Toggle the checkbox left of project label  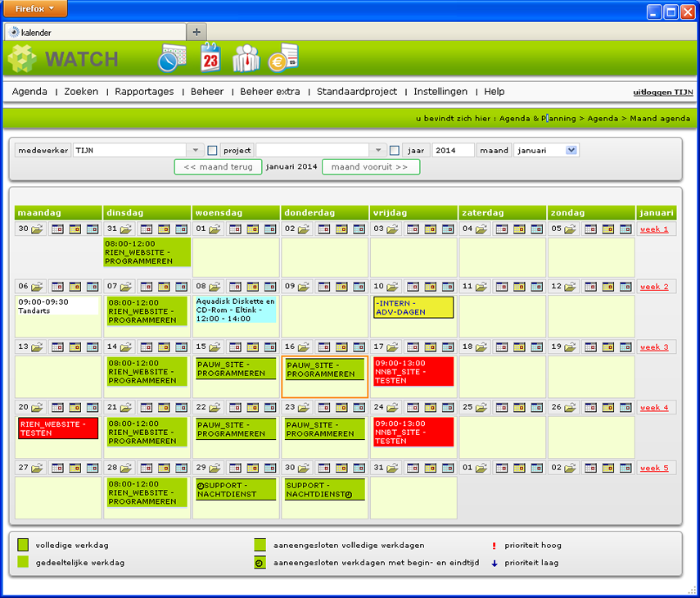click(213, 151)
